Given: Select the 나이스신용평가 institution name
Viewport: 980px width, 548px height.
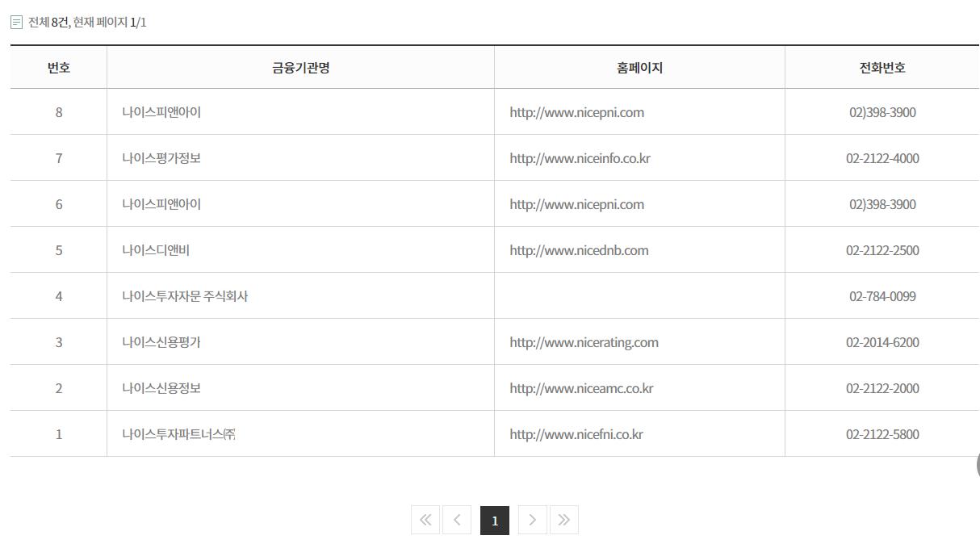Looking at the screenshot, I should tap(161, 342).
